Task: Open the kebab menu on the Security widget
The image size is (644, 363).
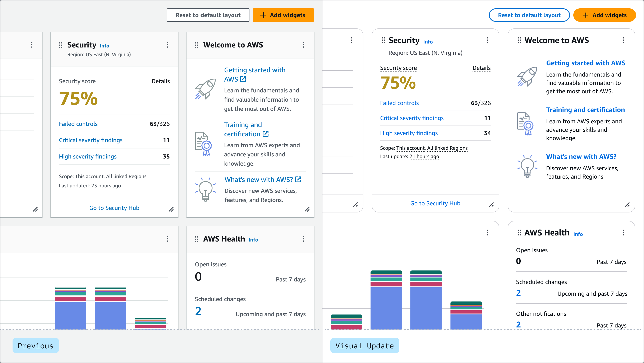Action: click(167, 45)
